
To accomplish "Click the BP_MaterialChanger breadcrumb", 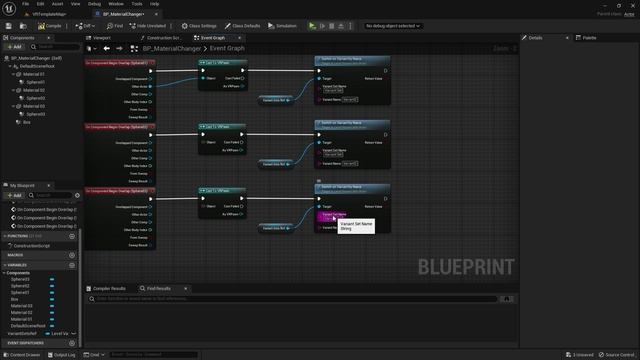I will click(x=172, y=49).
